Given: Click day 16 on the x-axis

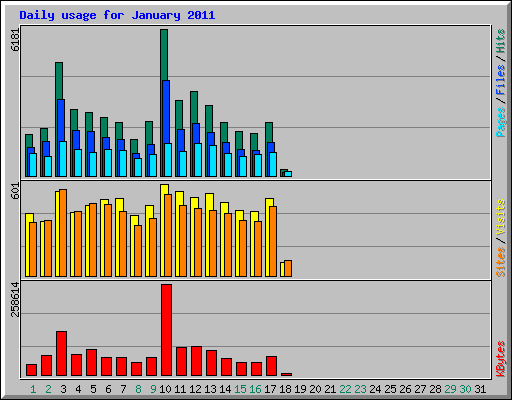Looking at the screenshot, I should tap(255, 389).
